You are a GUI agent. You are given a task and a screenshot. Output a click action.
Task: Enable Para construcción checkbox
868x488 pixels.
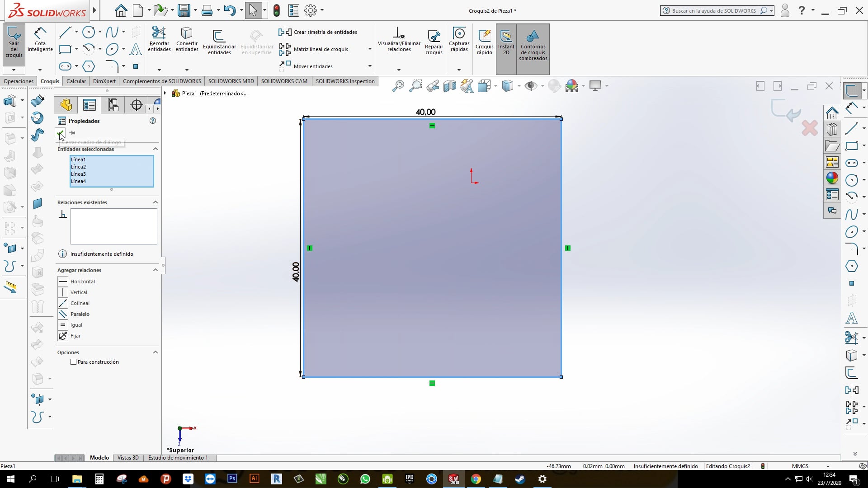[x=73, y=362]
